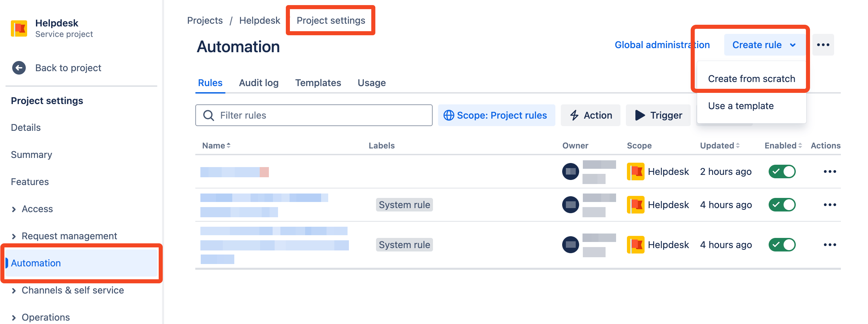Click the back arrow icon beside Back to project
Image resolution: width=868 pixels, height=324 pixels.
pyautogui.click(x=19, y=68)
